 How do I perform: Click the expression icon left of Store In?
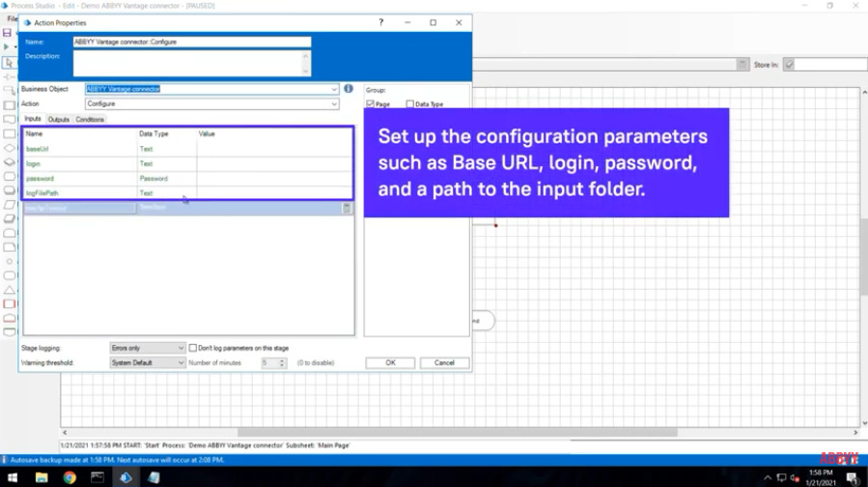(x=742, y=65)
